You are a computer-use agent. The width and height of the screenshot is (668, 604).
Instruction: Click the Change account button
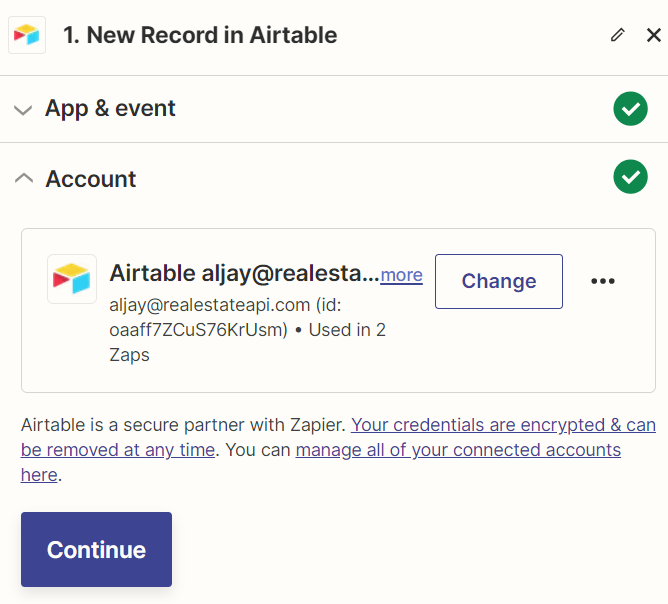[x=499, y=281]
